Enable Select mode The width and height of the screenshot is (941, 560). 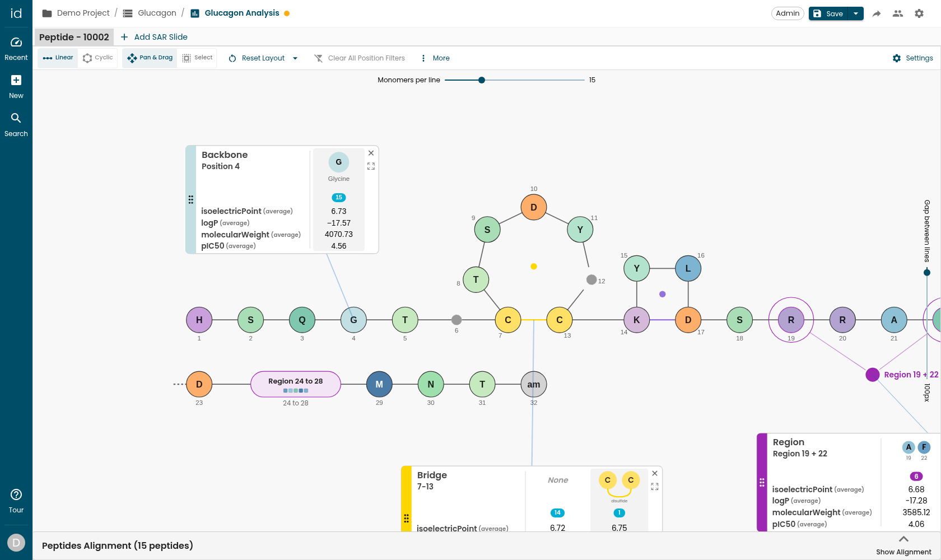[x=198, y=58]
